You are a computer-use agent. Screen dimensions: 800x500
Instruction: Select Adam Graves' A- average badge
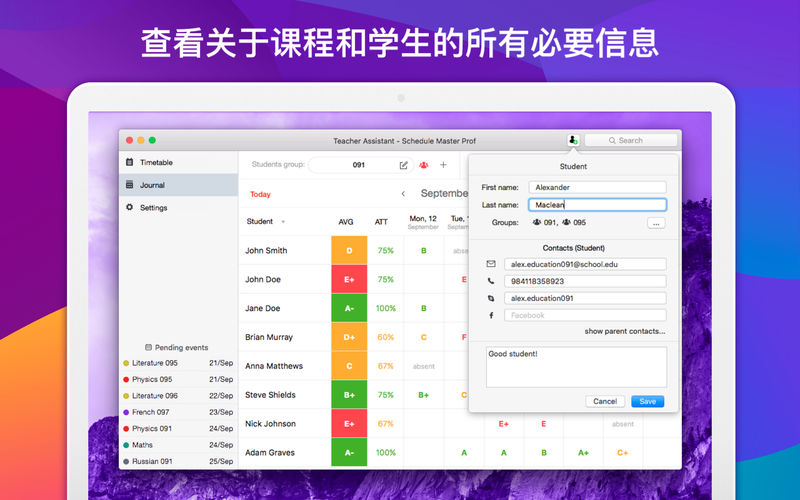349,452
